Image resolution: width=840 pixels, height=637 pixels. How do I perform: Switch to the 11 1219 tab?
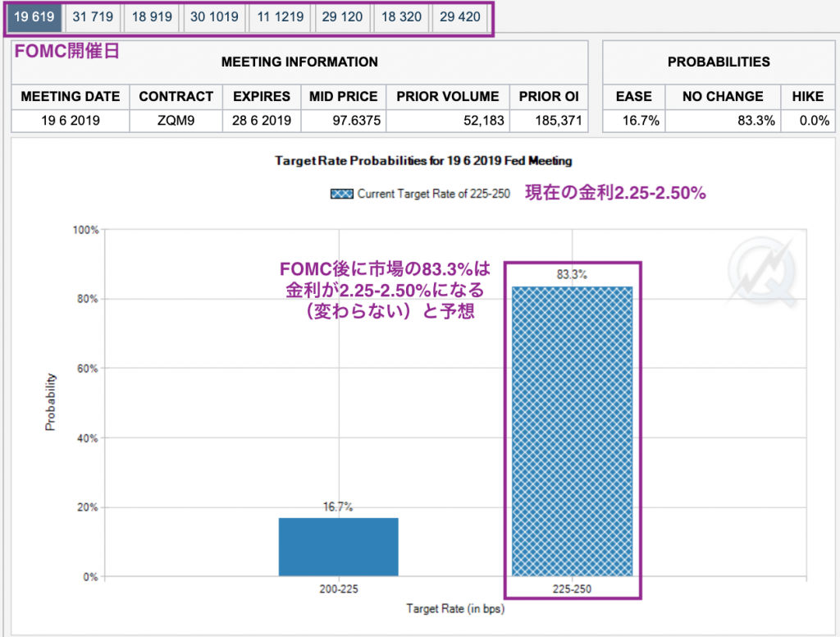279,17
